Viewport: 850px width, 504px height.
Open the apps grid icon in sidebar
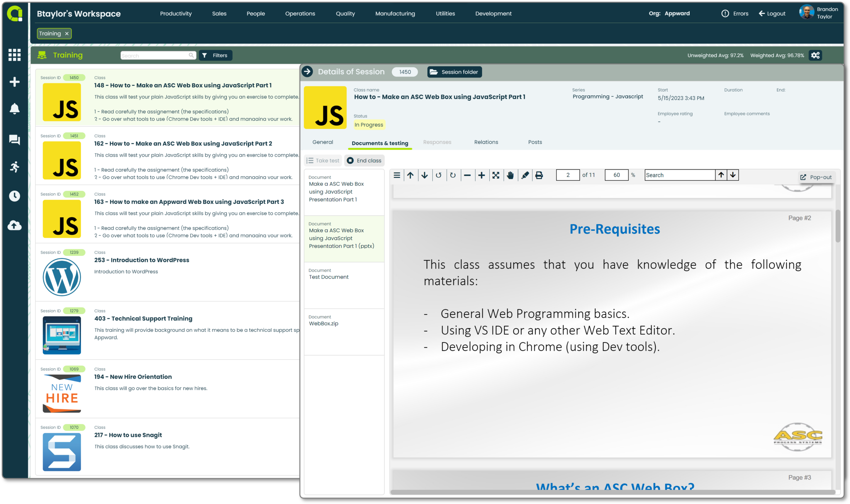15,55
